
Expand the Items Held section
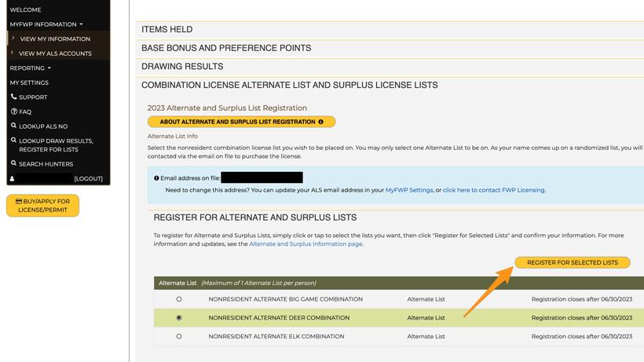tap(166, 30)
